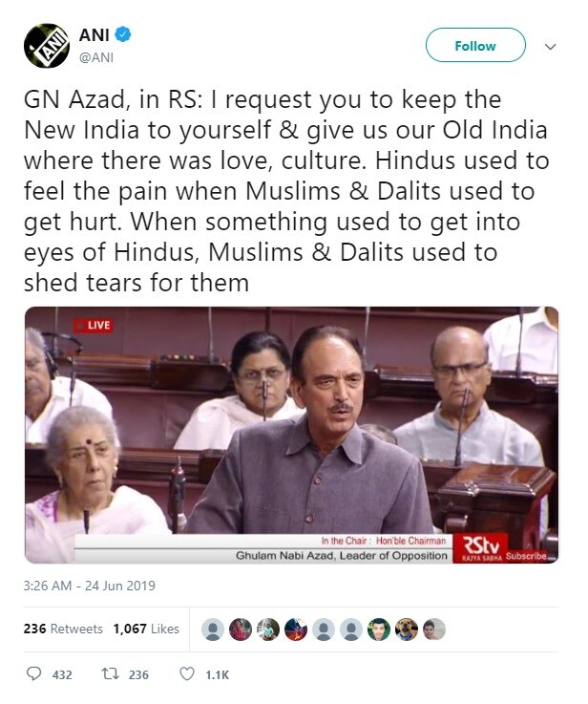Click the reply speech bubble icon

coord(34,674)
